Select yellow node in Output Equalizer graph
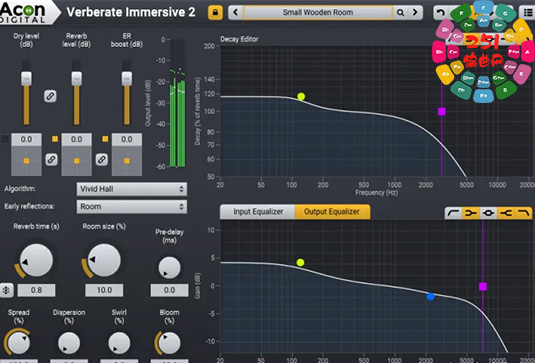This screenshot has height=363, width=535. point(300,262)
